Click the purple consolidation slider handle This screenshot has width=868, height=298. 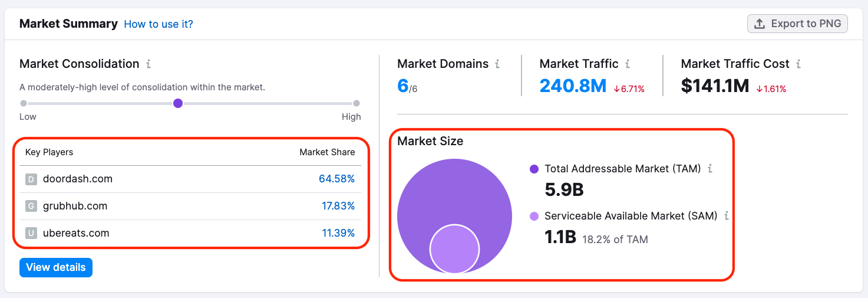[x=178, y=103]
